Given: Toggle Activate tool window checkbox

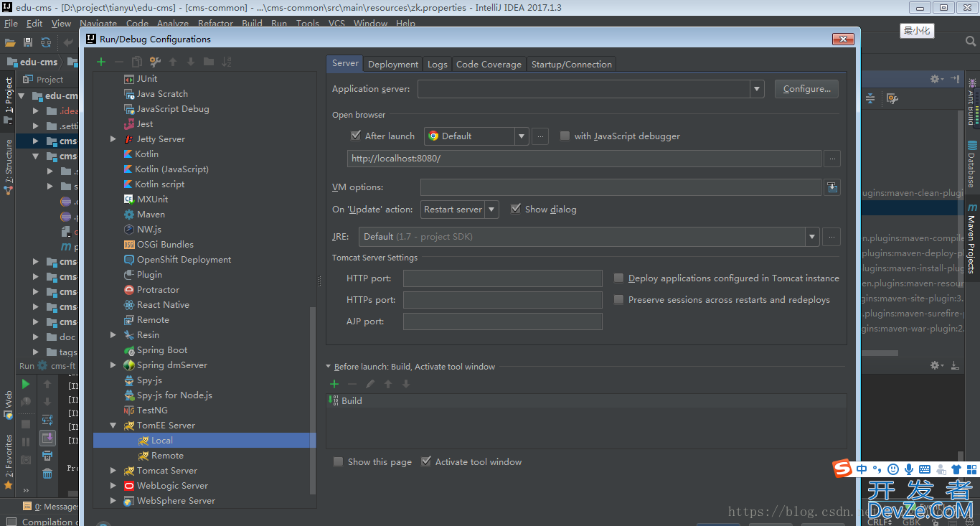Looking at the screenshot, I should pyautogui.click(x=426, y=461).
